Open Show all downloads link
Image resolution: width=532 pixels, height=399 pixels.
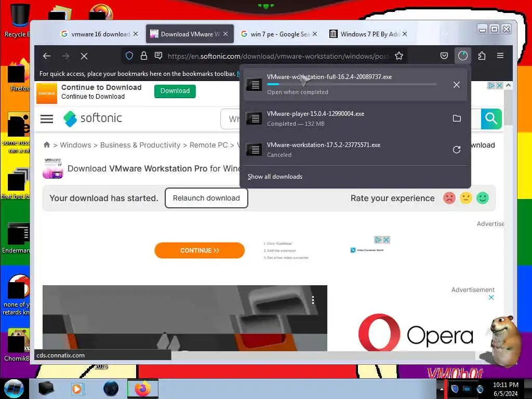click(275, 177)
